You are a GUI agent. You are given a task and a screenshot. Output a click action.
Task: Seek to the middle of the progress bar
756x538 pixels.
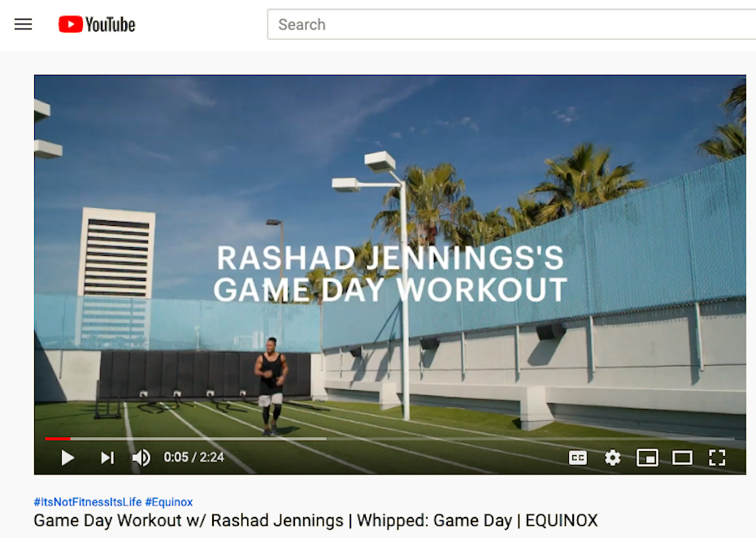click(390, 439)
